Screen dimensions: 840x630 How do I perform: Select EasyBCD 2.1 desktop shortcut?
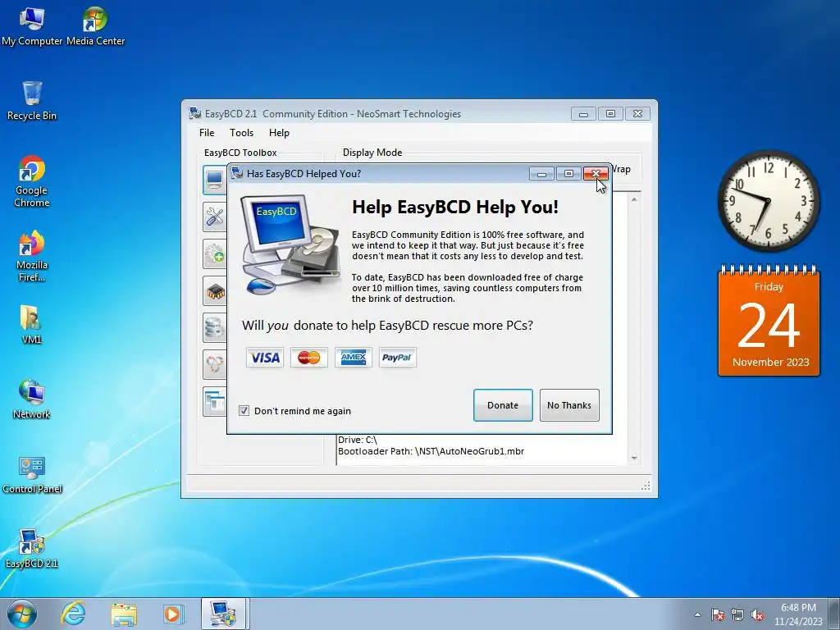click(32, 549)
